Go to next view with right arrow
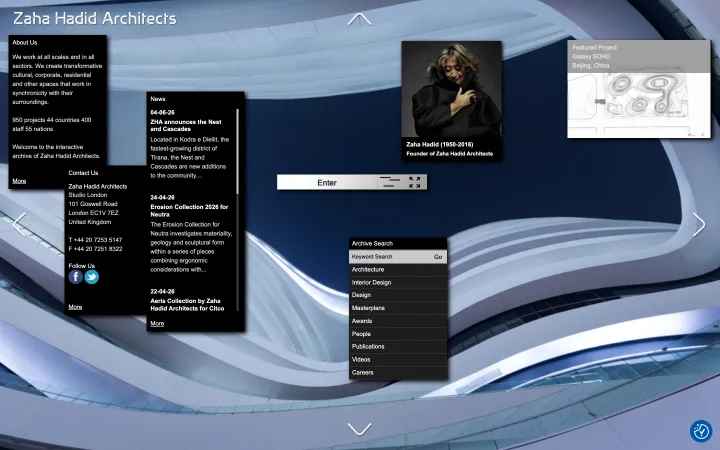 click(x=699, y=225)
